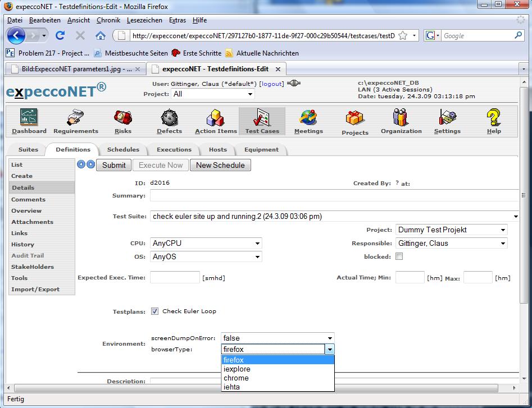Toggle the blocked checkbox

(x=399, y=256)
